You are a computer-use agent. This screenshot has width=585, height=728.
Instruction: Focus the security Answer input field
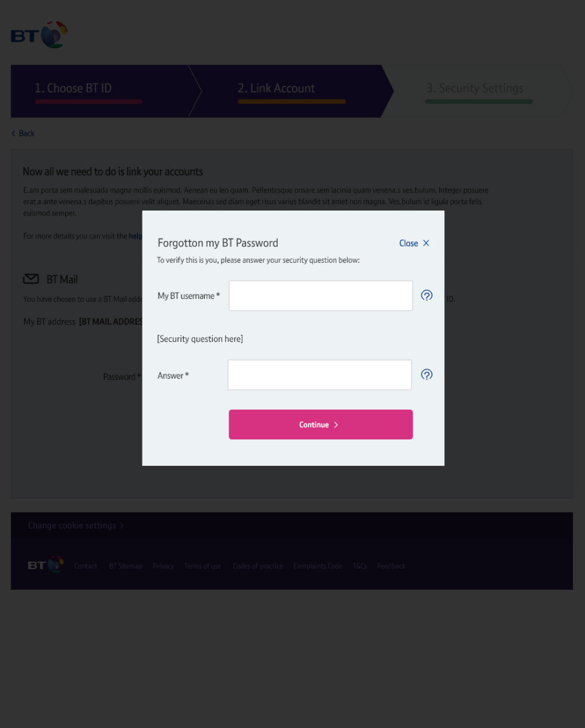coord(319,375)
